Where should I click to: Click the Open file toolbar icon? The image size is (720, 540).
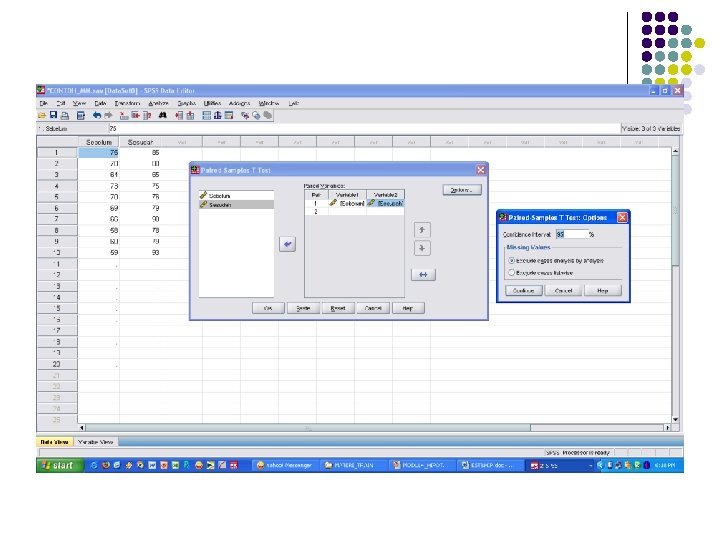pos(42,115)
